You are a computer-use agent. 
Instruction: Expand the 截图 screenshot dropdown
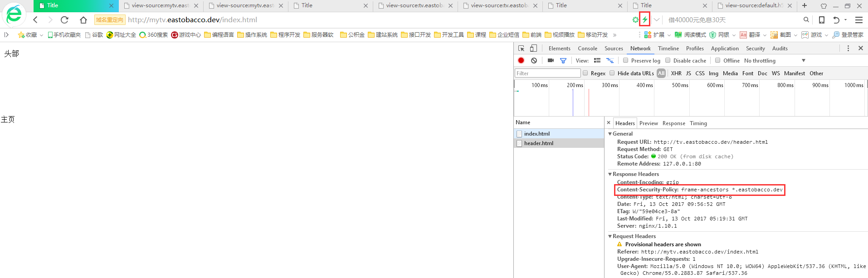(795, 35)
